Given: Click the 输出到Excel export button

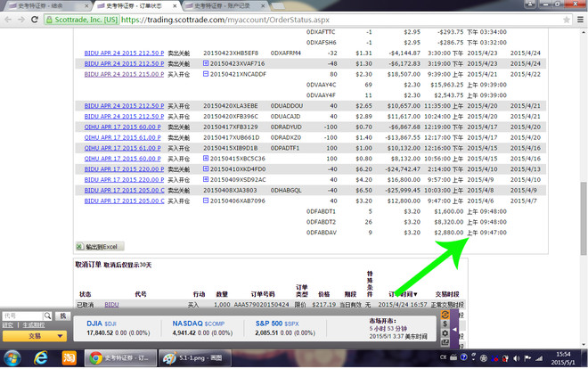Looking at the screenshot, I should click(x=100, y=246).
